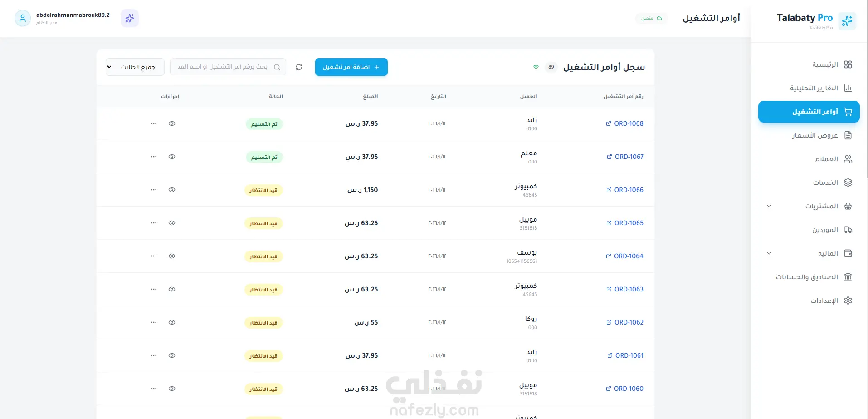Click the اضافة امر تشغيل button
The height and width of the screenshot is (419, 868).
click(x=351, y=67)
